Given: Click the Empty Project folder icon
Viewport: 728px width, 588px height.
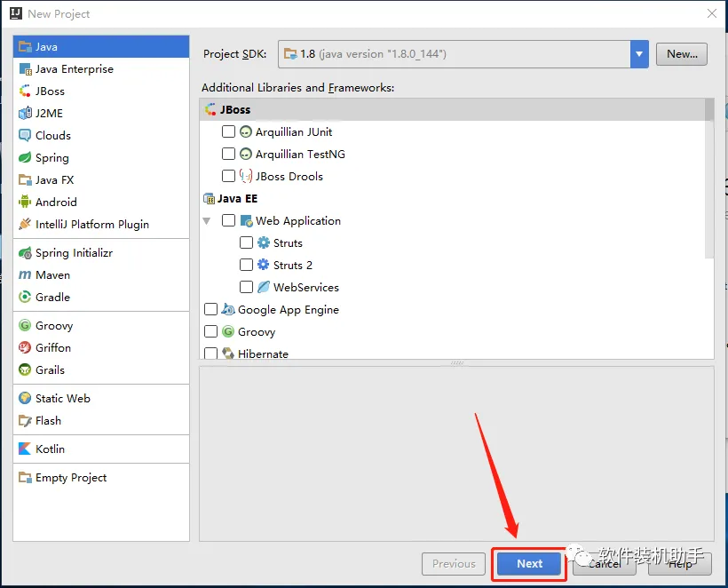Looking at the screenshot, I should coord(25,478).
